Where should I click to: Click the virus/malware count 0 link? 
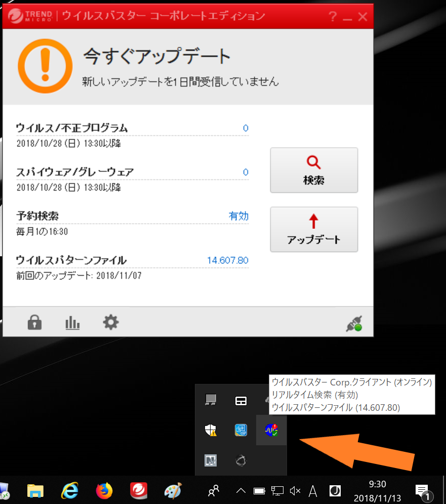[x=246, y=128]
